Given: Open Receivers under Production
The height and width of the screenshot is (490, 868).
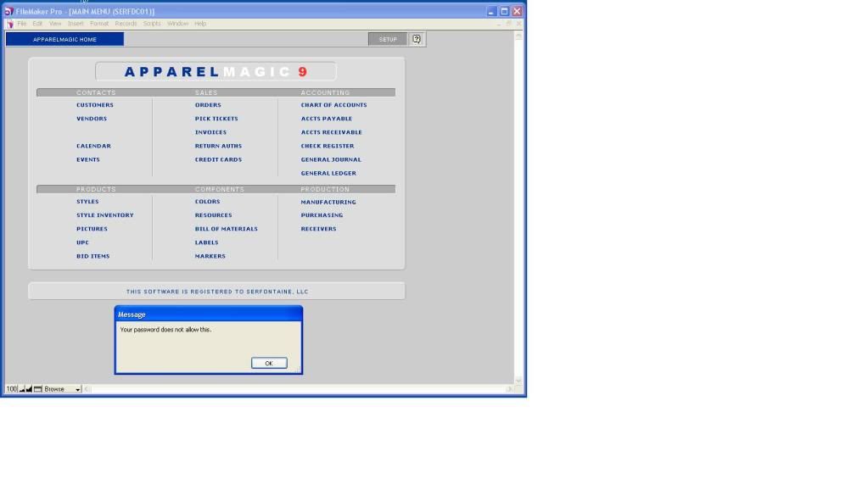Looking at the screenshot, I should (x=318, y=229).
